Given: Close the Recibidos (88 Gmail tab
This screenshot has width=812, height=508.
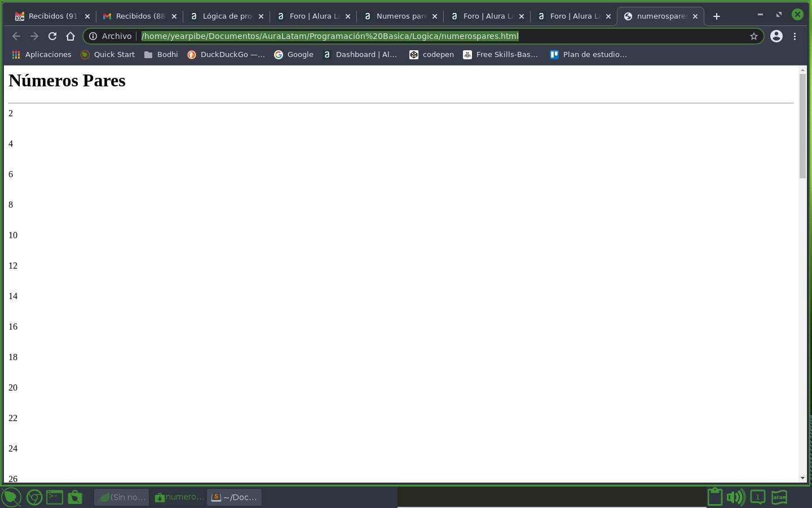Looking at the screenshot, I should (x=174, y=16).
